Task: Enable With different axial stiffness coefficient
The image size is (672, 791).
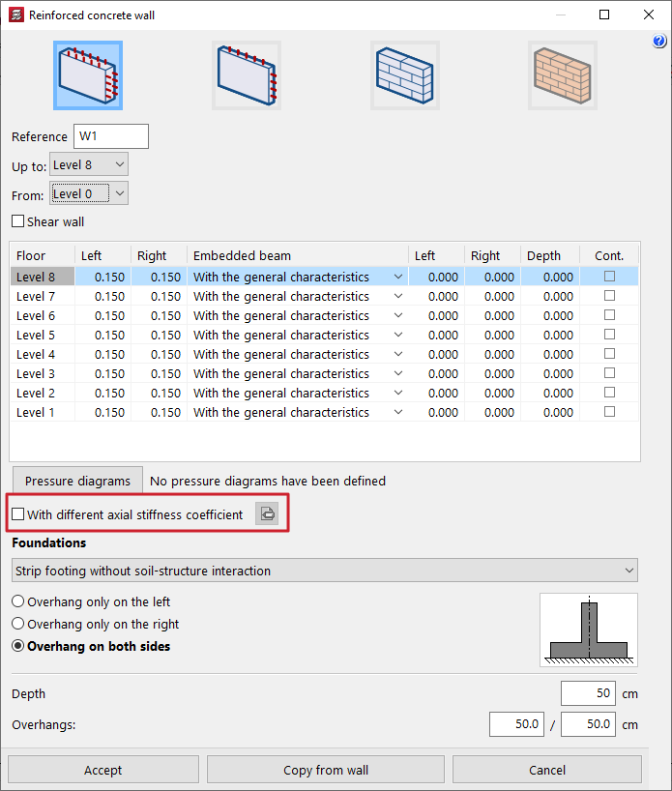Action: click(18, 514)
